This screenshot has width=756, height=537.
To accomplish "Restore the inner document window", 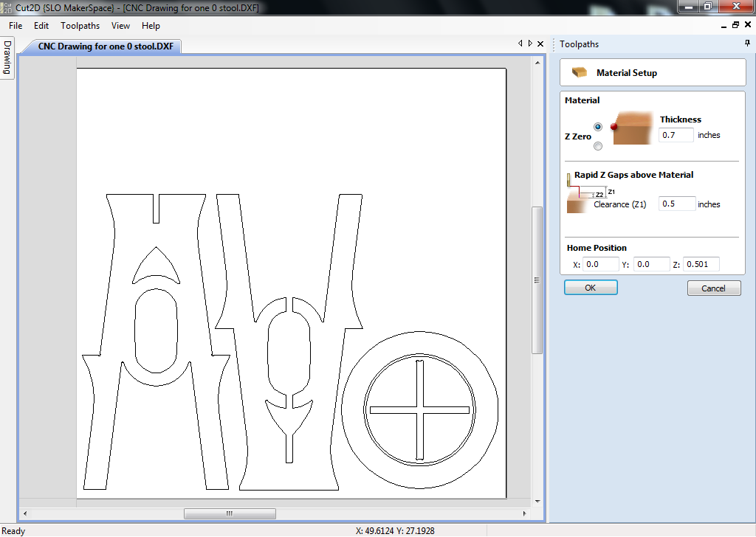I will 735,25.
